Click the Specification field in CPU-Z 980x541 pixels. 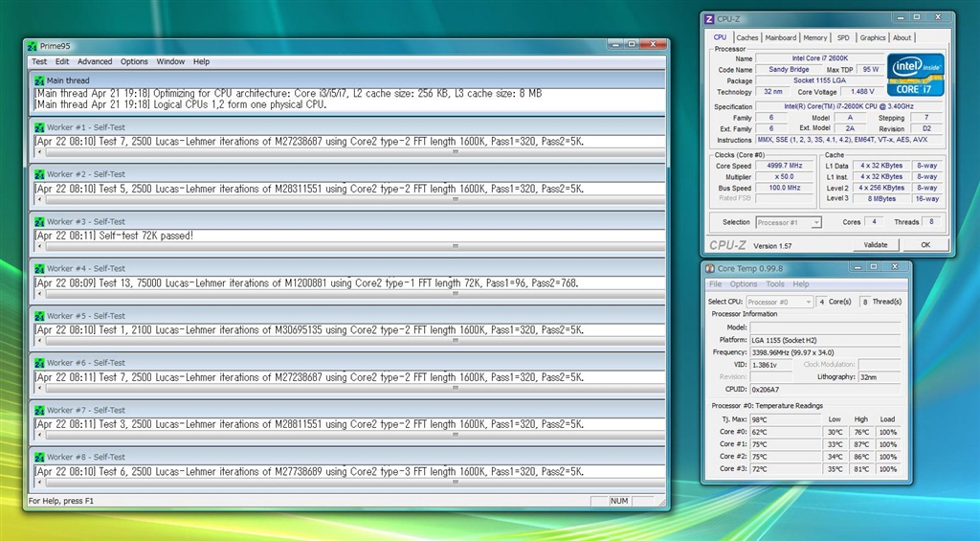(x=848, y=107)
